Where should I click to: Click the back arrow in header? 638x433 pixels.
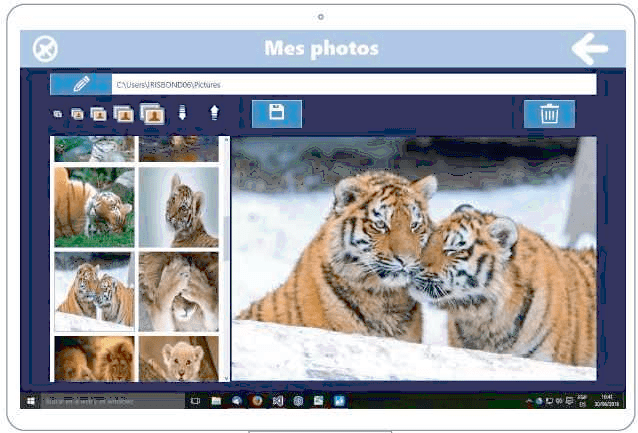tap(589, 48)
